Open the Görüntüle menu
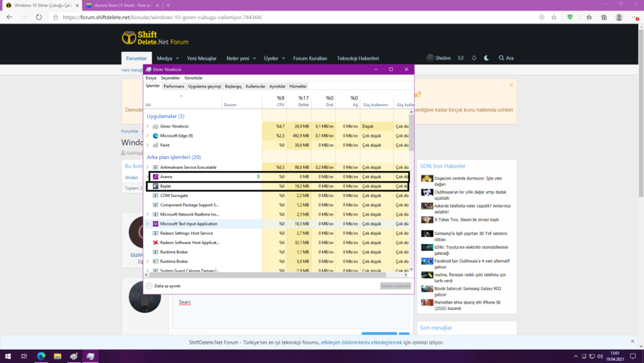Image resolution: width=644 pixels, height=363 pixels. (x=193, y=78)
